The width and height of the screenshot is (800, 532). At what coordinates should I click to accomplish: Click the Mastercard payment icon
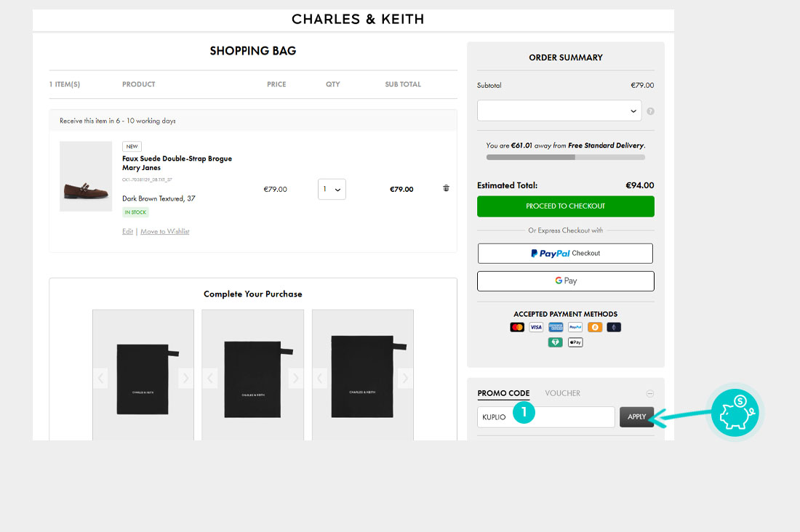tap(517, 328)
